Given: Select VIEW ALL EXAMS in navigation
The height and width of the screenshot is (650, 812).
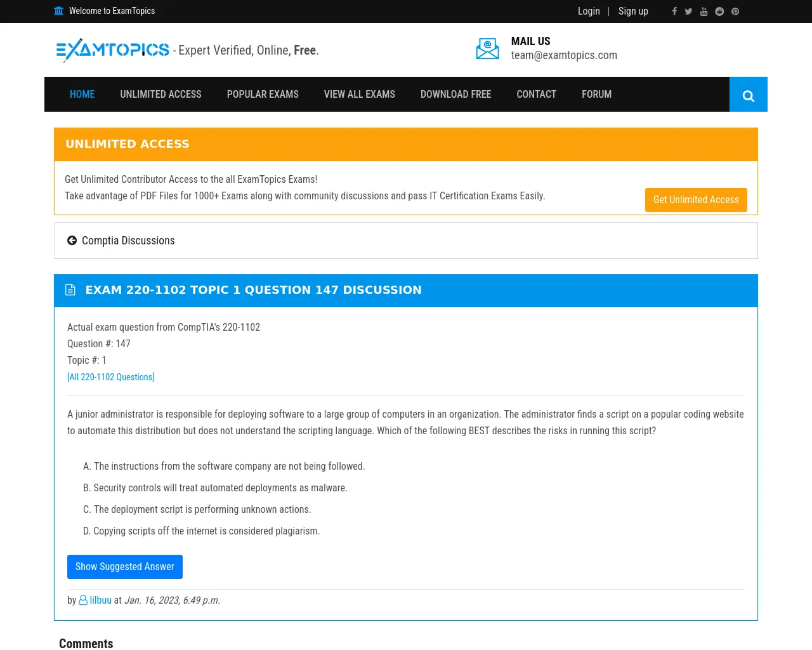Looking at the screenshot, I should 360,95.
